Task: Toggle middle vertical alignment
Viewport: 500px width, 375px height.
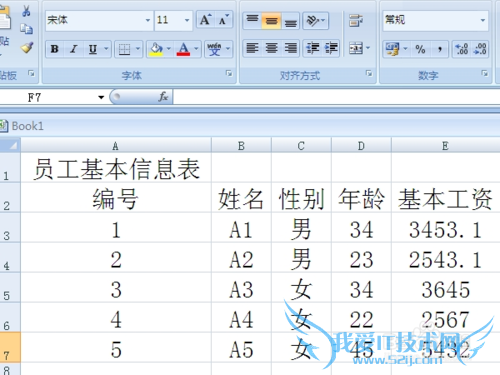Action: pyautogui.click(x=271, y=21)
